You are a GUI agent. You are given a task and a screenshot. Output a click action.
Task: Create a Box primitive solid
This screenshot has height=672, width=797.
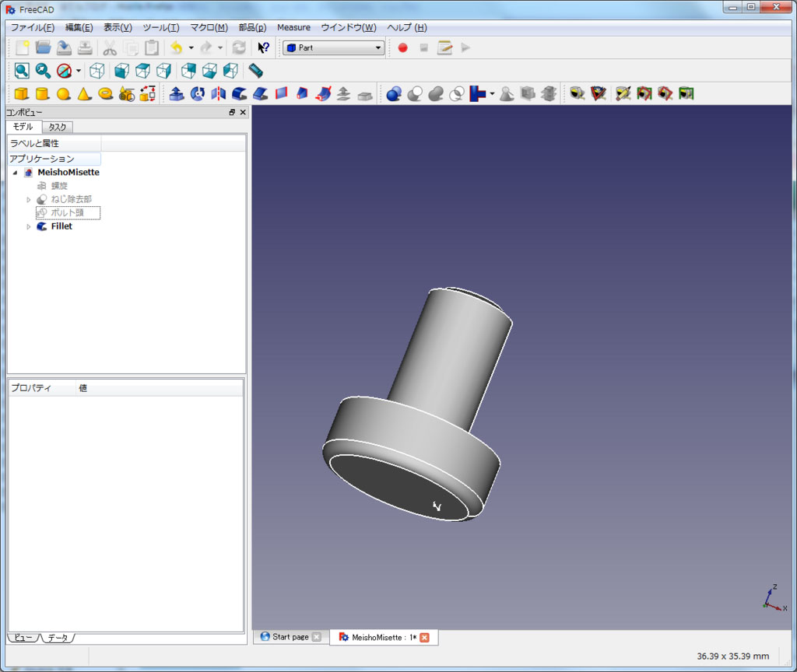[x=22, y=94]
